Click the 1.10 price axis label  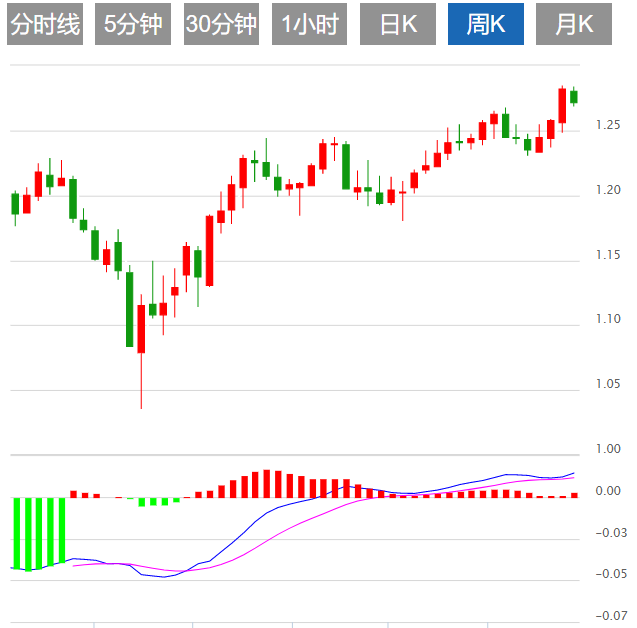[x=608, y=319]
